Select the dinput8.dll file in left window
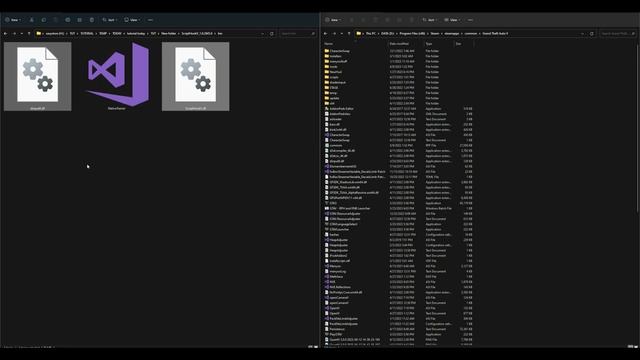640x360 pixels. [38, 76]
